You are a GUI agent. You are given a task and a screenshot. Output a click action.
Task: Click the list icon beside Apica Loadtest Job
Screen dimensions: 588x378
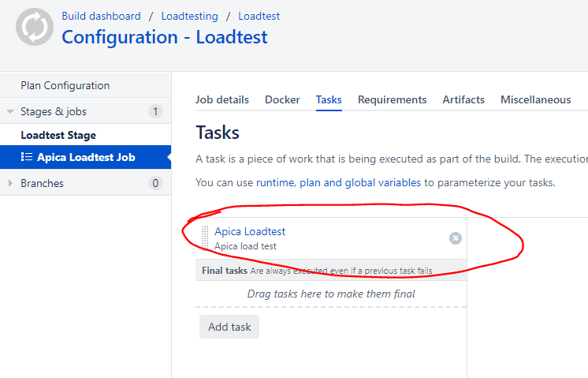tap(27, 158)
